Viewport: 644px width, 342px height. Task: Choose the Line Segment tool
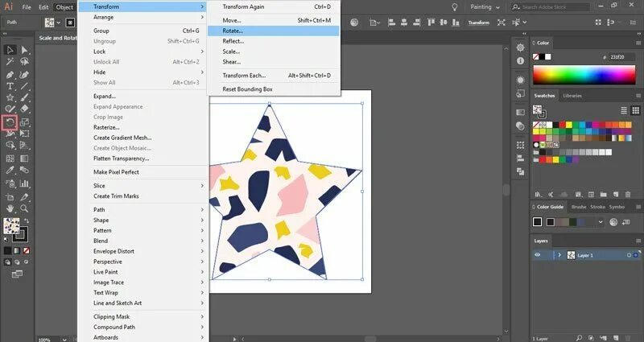tap(24, 87)
